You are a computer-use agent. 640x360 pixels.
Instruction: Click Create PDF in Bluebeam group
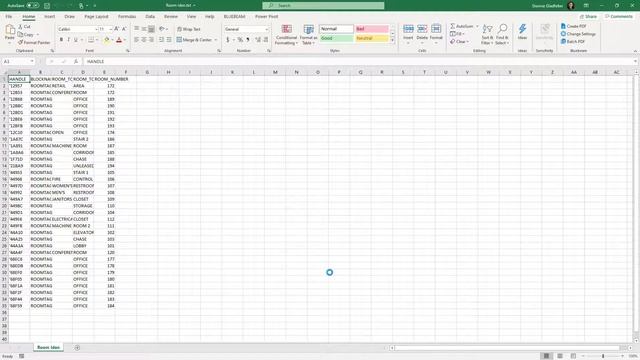tap(573, 26)
